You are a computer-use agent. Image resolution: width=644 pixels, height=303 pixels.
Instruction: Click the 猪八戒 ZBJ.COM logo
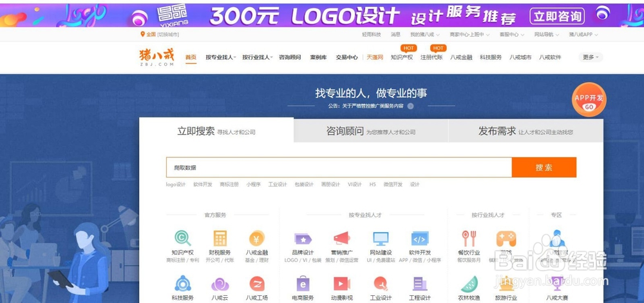[156, 57]
